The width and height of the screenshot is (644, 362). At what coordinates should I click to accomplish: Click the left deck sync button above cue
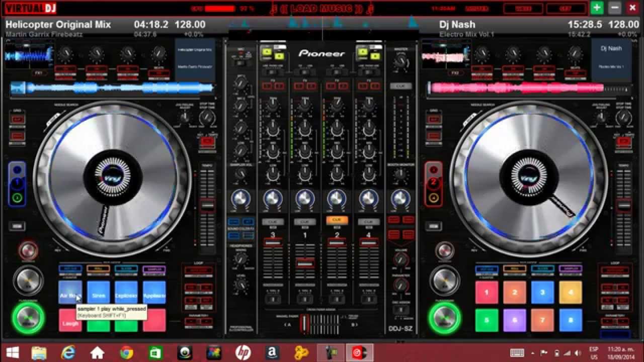28,250
